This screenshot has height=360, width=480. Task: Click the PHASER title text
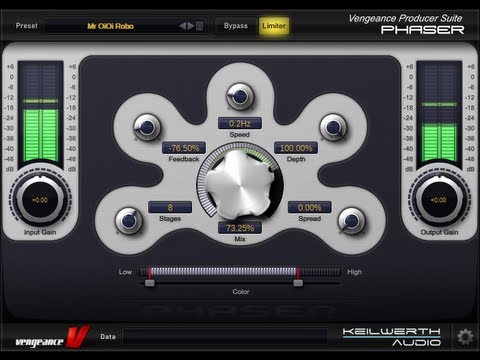pyautogui.click(x=422, y=30)
